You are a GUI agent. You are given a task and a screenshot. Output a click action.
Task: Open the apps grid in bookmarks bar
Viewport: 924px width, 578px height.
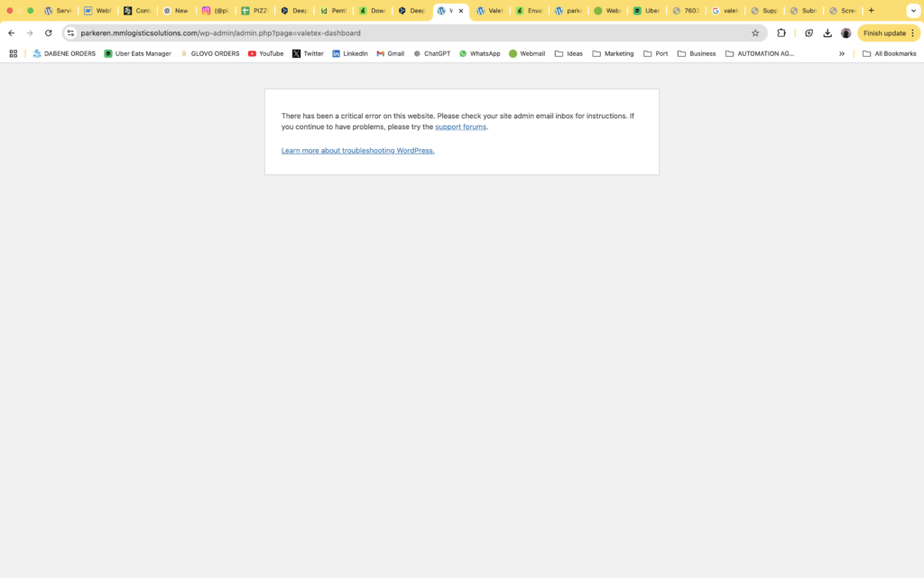(x=13, y=53)
